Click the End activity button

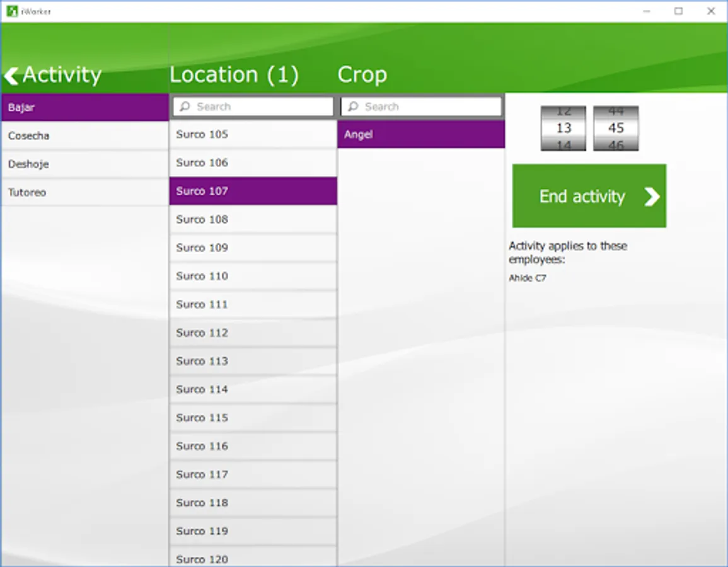589,196
